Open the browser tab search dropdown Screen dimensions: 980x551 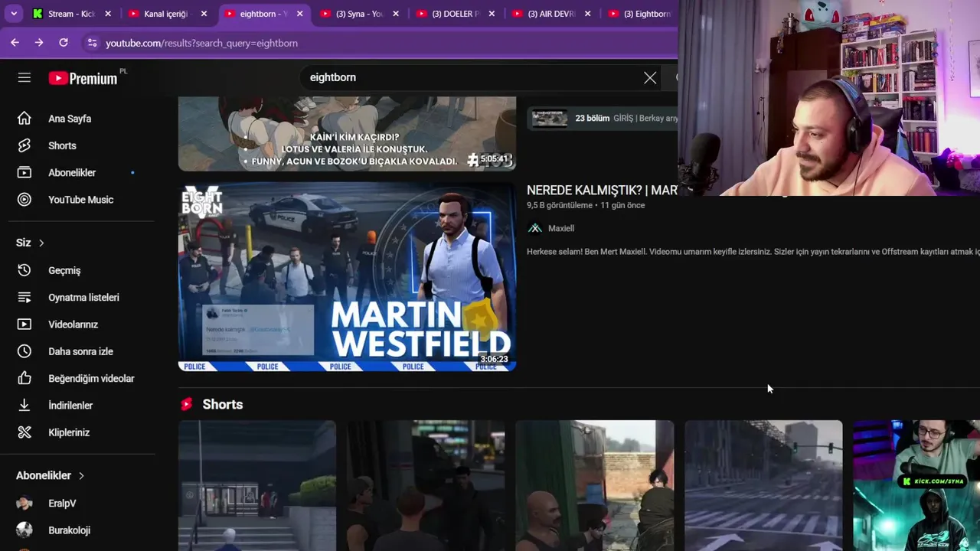[14, 14]
